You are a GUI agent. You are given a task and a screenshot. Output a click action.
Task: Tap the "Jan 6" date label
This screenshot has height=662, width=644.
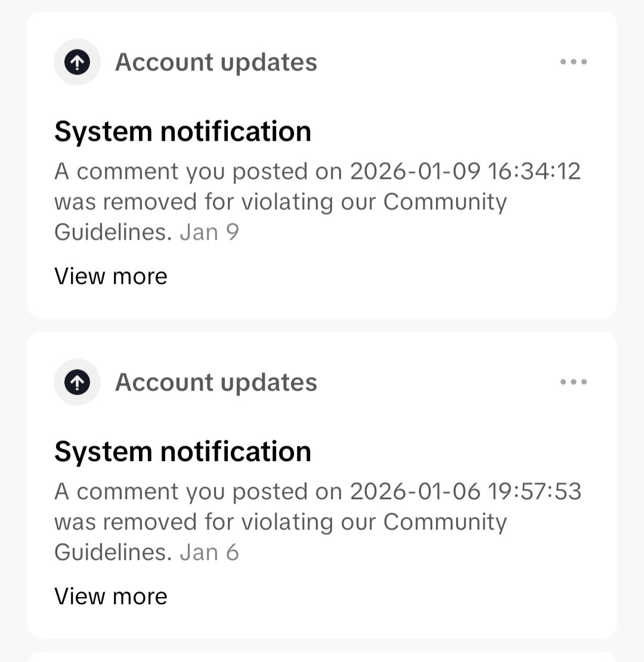(x=209, y=552)
